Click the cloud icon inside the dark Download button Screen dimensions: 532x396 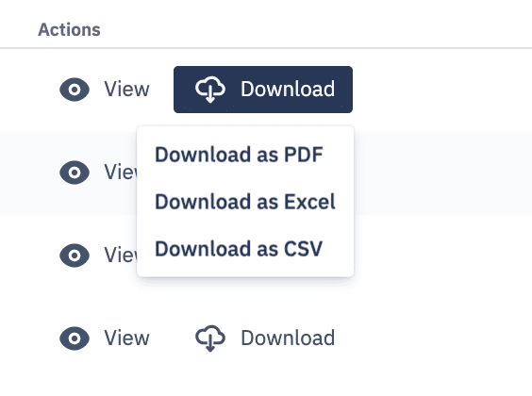coord(210,90)
